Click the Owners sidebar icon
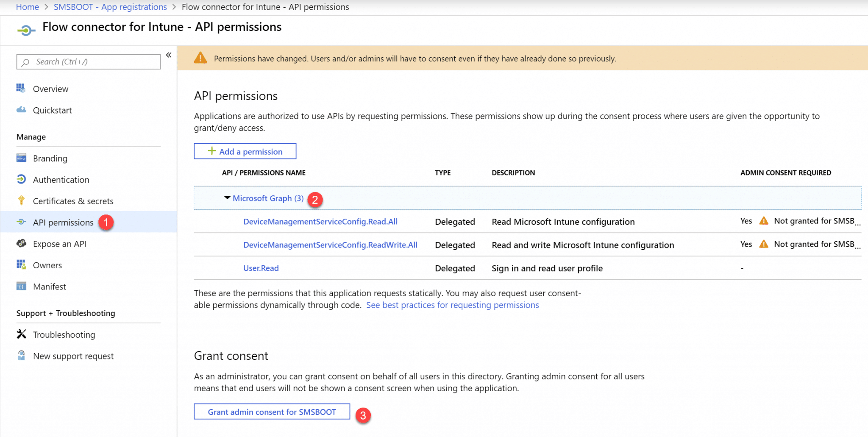The width and height of the screenshot is (868, 437). point(21,265)
